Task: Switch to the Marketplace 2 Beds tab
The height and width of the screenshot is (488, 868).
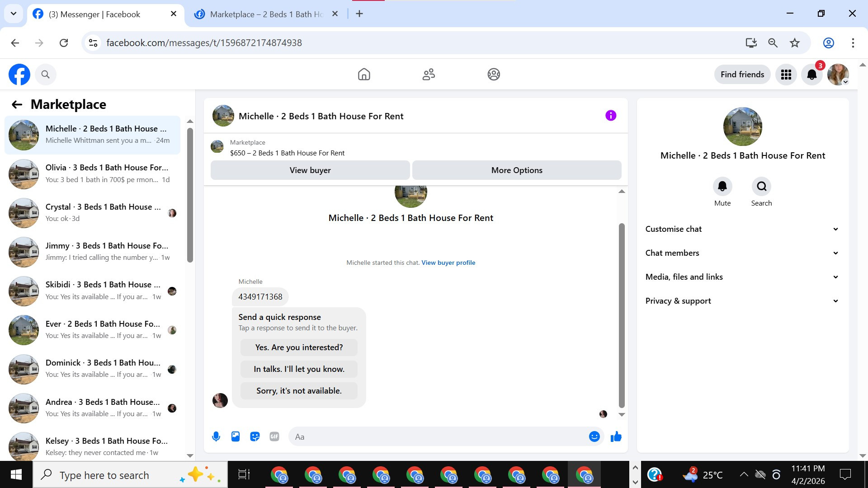Action: coord(267,14)
